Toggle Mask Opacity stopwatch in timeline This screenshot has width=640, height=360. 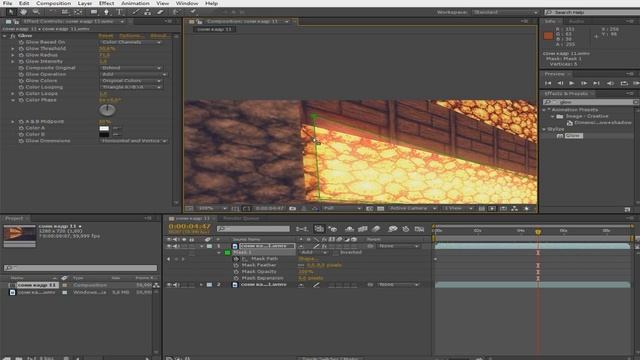pos(236,272)
